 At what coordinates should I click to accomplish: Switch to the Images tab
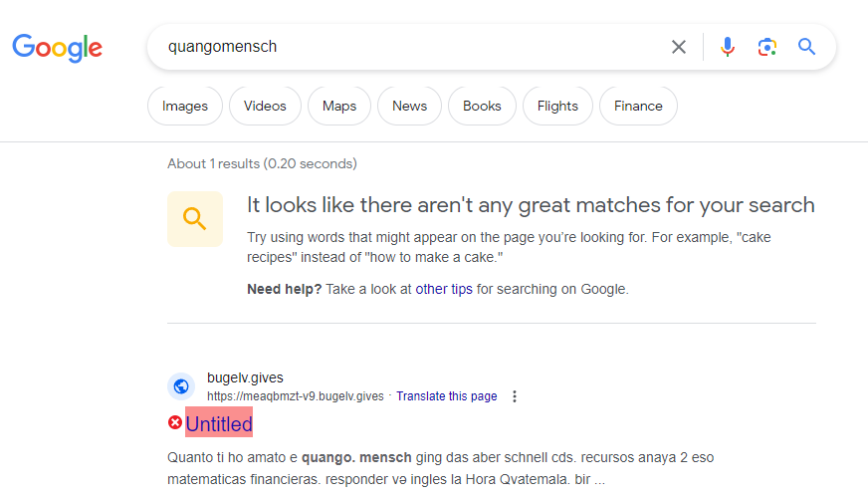[x=185, y=106]
